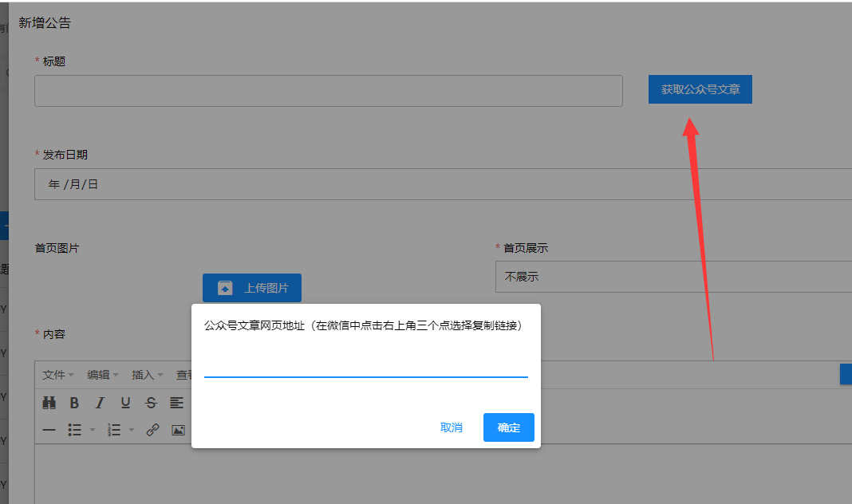Open the 文件 menu in the editor
Viewport: 852px width, 504px height.
coord(57,375)
